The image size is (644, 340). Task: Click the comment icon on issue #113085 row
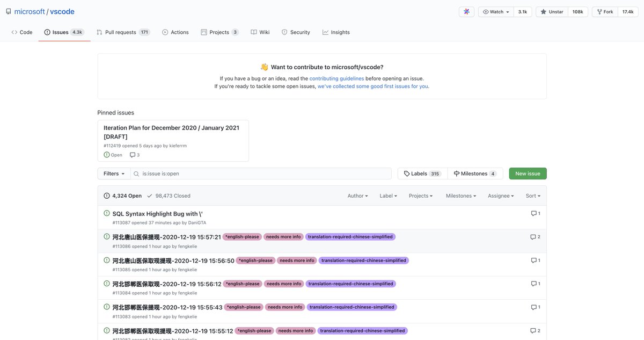pos(533,261)
